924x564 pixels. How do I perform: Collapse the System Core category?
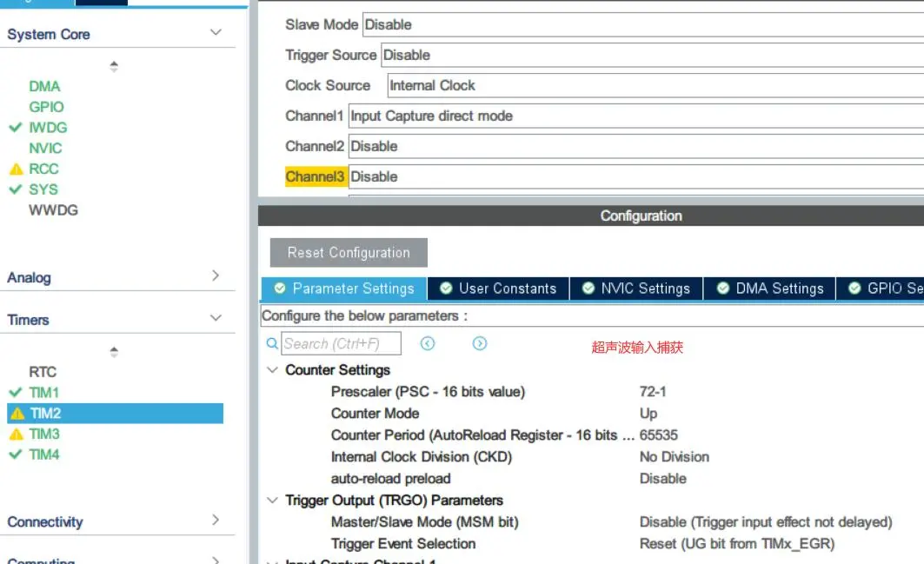216,33
